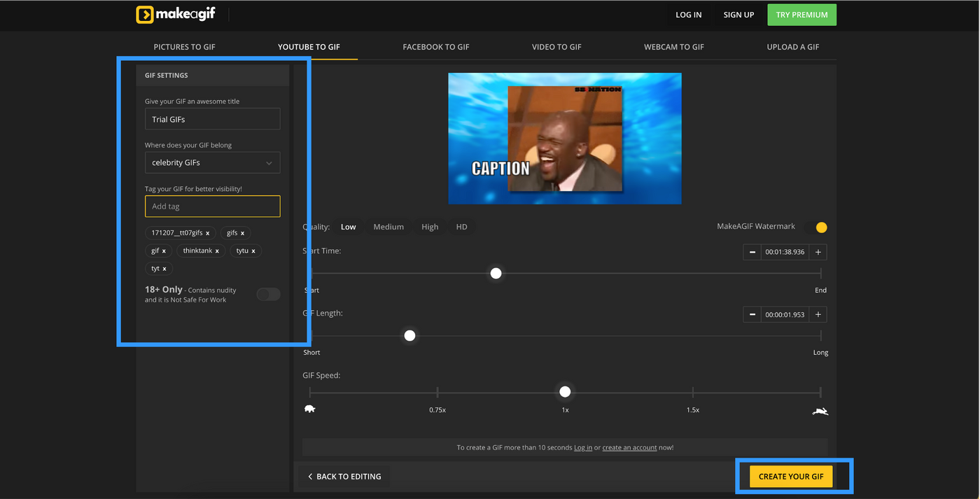
Task: Click the makeagif logo
Action: tap(177, 15)
